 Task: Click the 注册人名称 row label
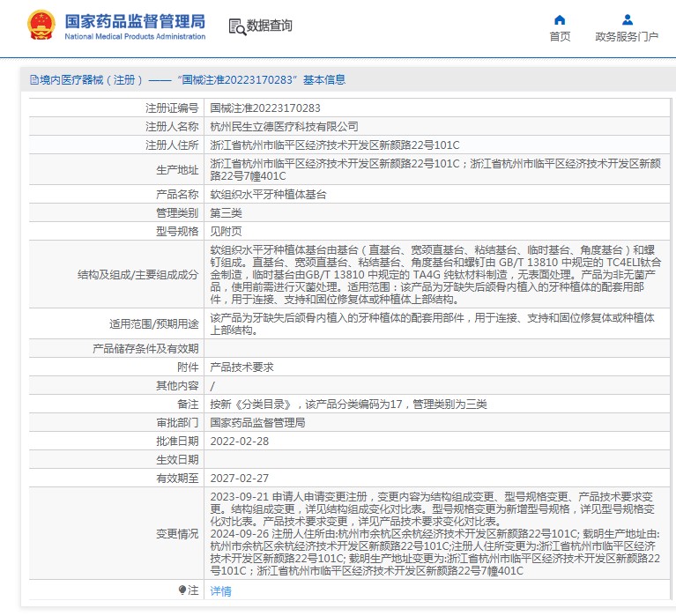[x=172, y=126]
